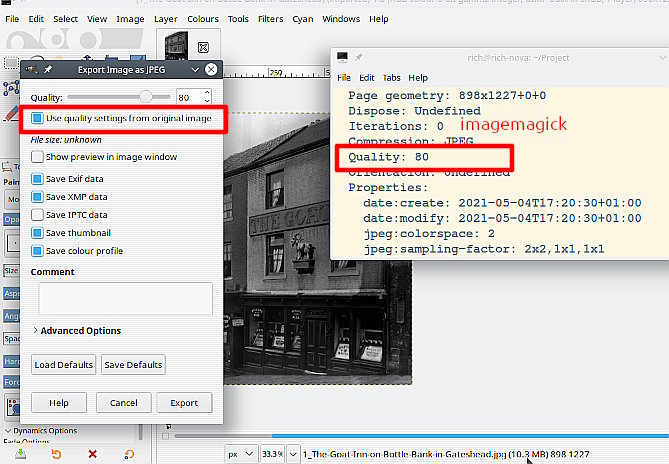Click the restore tool preset icon
Image resolution: width=669 pixels, height=464 pixels.
tap(57, 453)
